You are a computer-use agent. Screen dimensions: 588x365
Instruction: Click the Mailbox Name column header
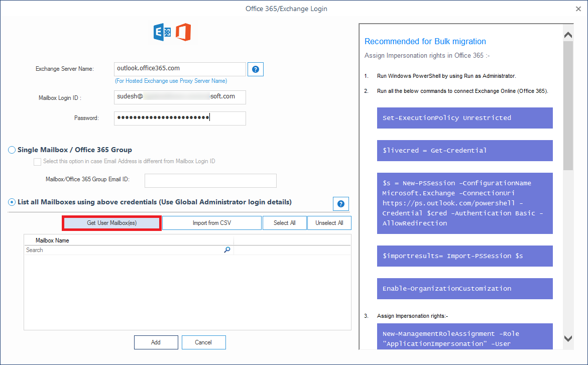[x=129, y=240]
